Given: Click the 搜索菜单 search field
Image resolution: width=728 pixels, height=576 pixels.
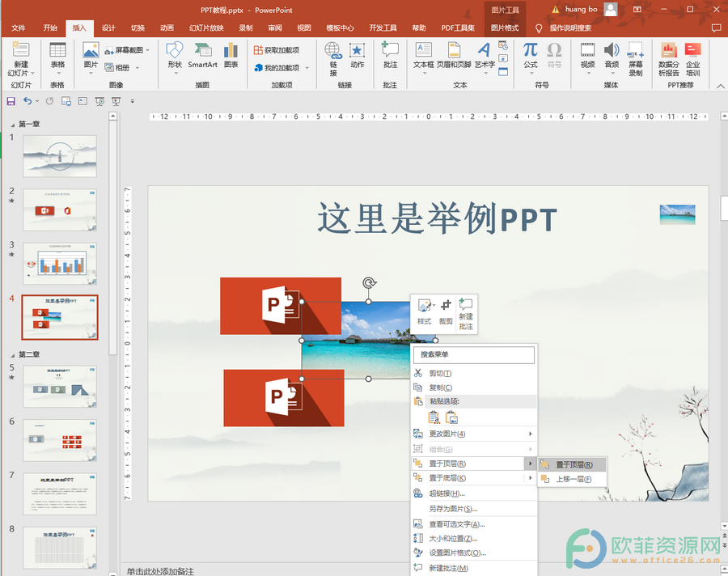Looking at the screenshot, I should click(x=474, y=355).
